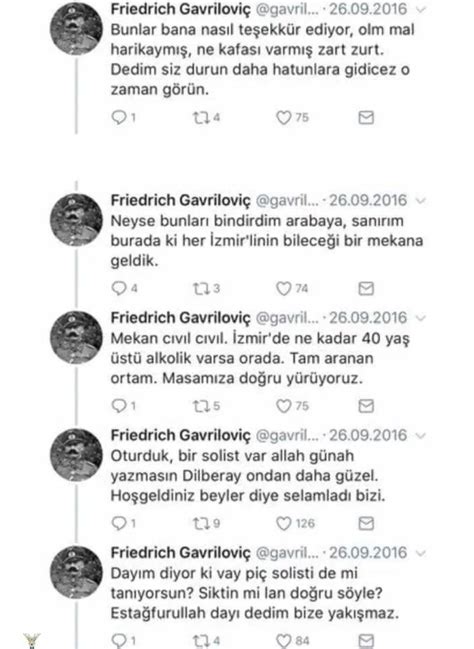The width and height of the screenshot is (474, 649).
Task: Retweet the tweet mentioning 'Neyse bunları bindirdim arabaya'
Action: [x=201, y=288]
